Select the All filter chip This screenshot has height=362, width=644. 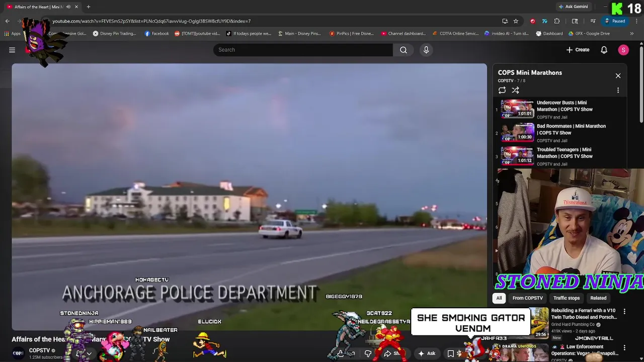coord(499,298)
